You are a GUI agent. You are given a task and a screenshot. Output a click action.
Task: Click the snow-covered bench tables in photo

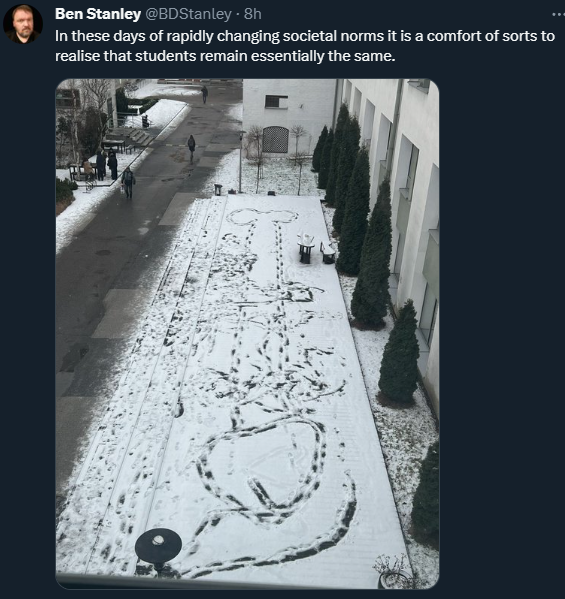click(x=316, y=249)
